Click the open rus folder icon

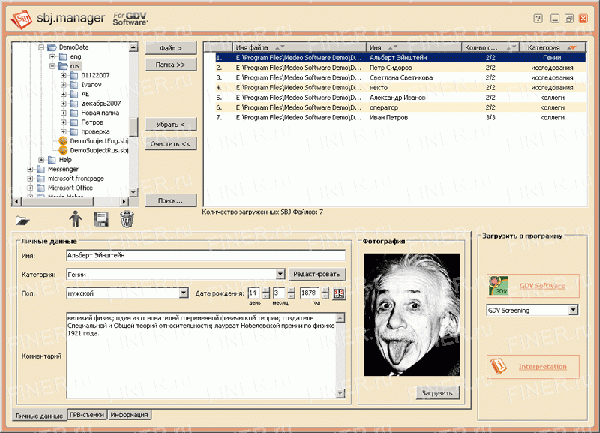[63, 66]
